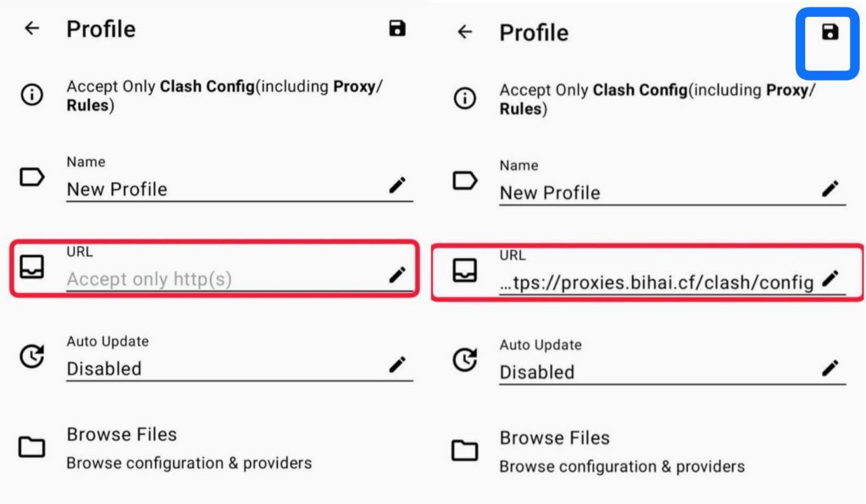Tap the Name pencil icon in left screen
866x504 pixels.
click(397, 185)
